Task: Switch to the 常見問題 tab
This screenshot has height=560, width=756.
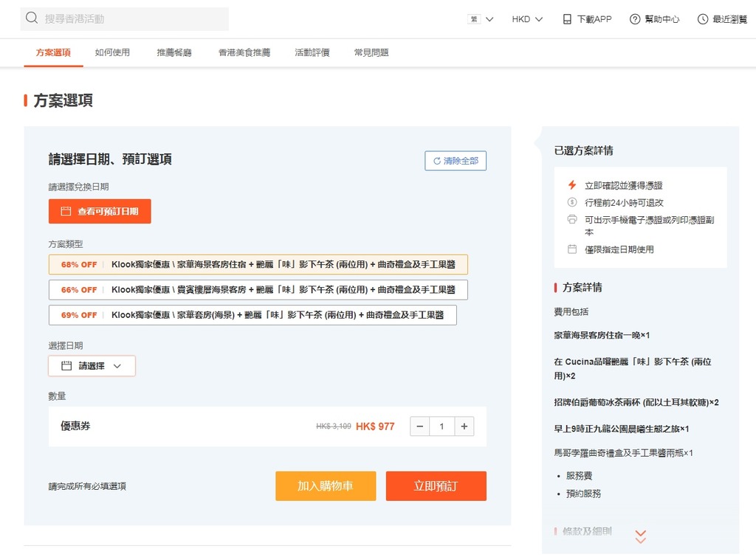Action: [x=371, y=52]
